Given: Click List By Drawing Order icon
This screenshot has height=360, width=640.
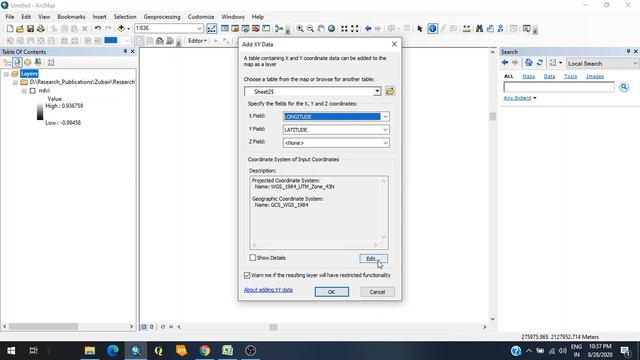Looking at the screenshot, I should tap(7, 62).
